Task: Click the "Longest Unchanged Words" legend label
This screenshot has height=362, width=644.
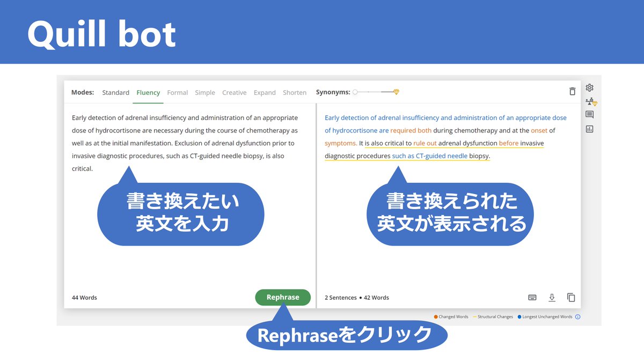Action: tap(547, 317)
